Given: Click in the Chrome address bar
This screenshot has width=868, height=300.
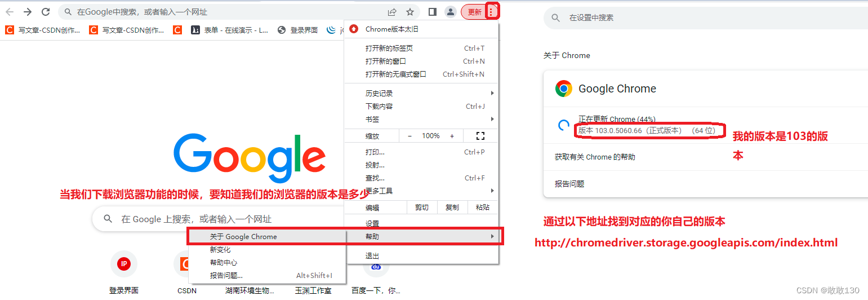Looking at the screenshot, I should pyautogui.click(x=225, y=12).
